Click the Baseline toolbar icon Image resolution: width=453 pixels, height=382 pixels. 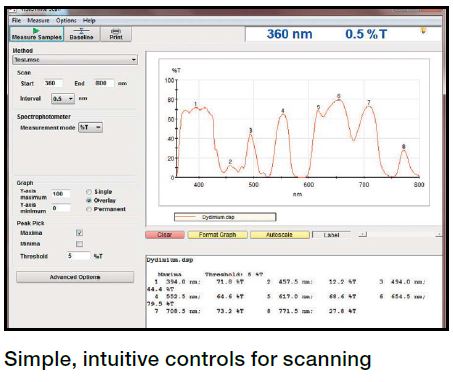pos(81,31)
